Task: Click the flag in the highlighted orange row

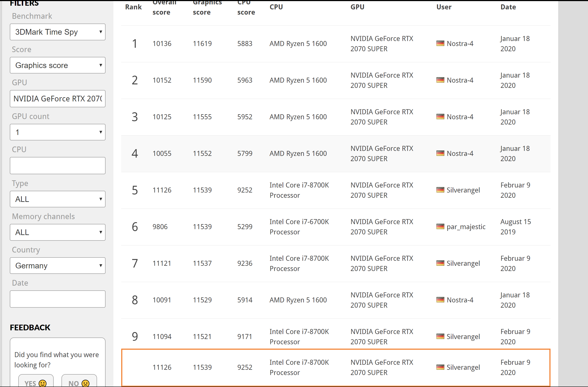Action: (x=440, y=367)
